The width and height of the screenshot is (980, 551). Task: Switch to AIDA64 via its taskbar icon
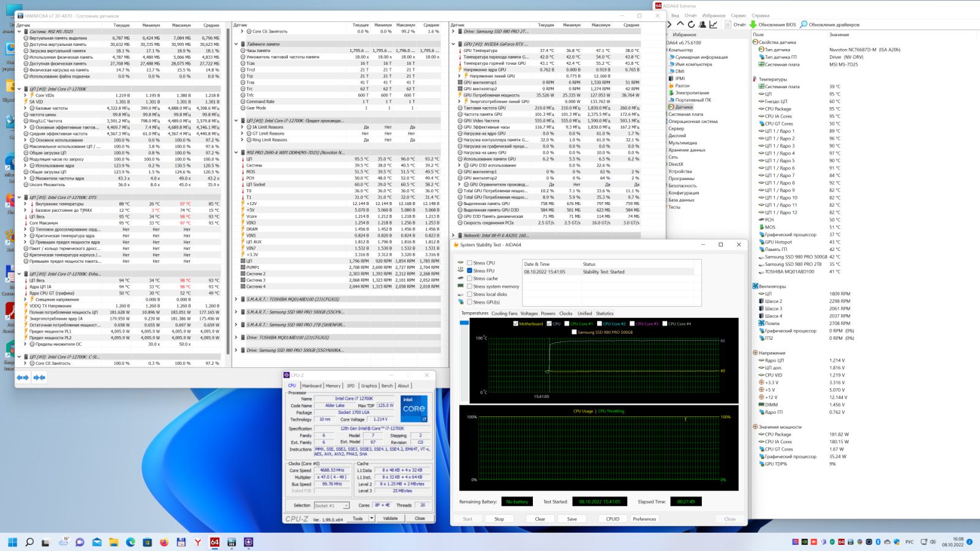214,542
